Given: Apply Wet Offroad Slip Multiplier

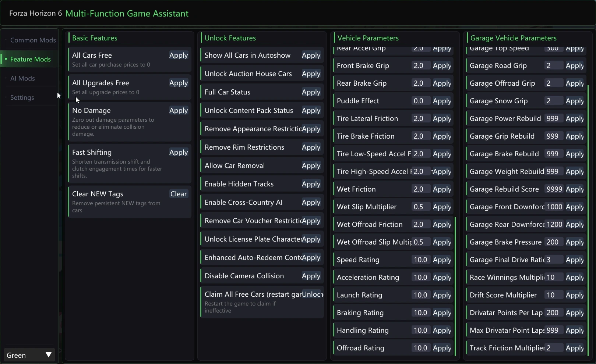Looking at the screenshot, I should (x=442, y=242).
